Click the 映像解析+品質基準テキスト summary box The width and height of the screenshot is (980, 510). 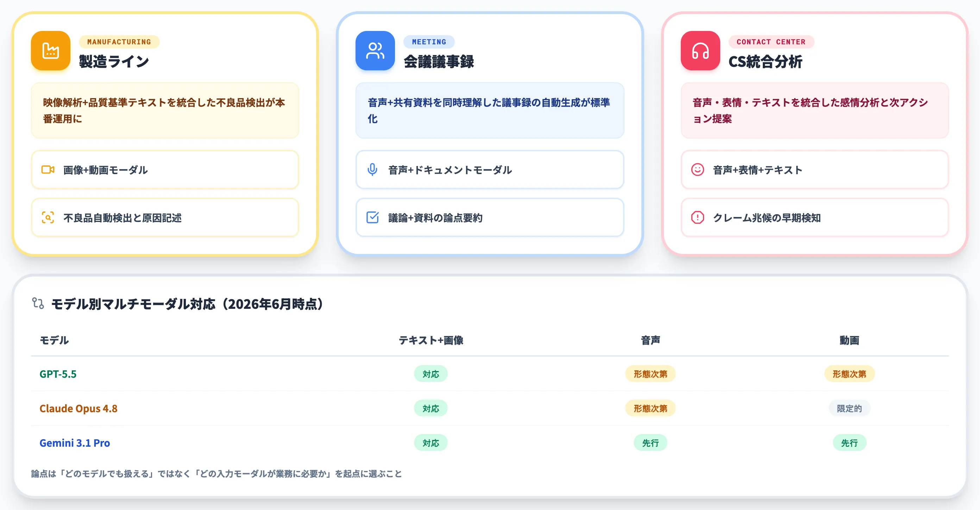click(x=165, y=110)
